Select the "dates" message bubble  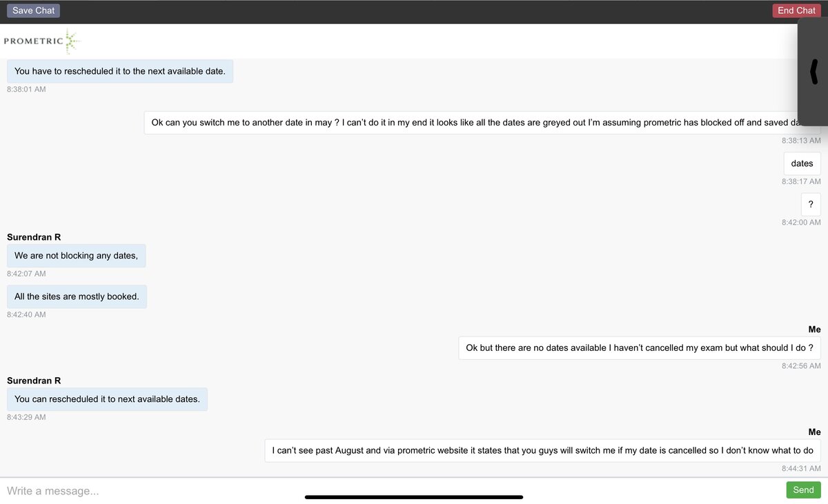pos(802,163)
